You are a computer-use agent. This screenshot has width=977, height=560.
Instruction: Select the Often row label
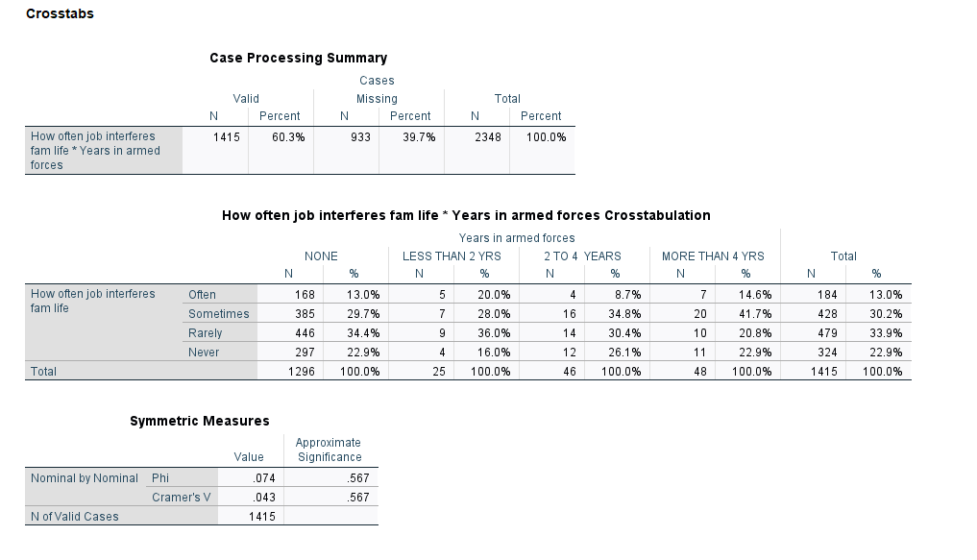click(x=203, y=295)
